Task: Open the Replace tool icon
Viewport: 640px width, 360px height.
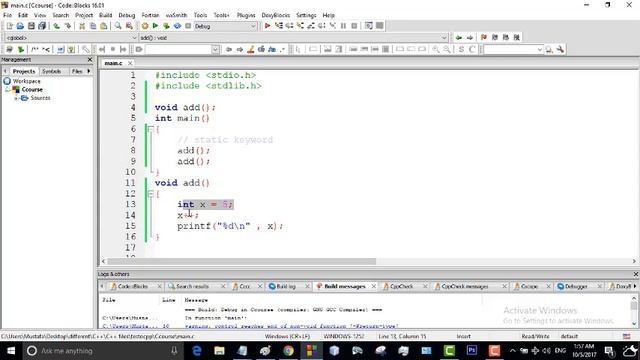Action: [129, 26]
